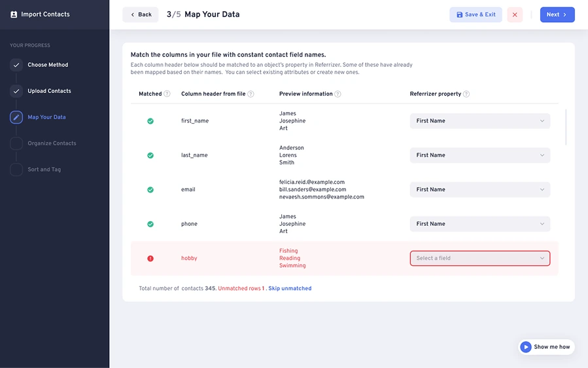The height and width of the screenshot is (368, 588).
Task: Click green matched check for phone row
Action: (150, 224)
